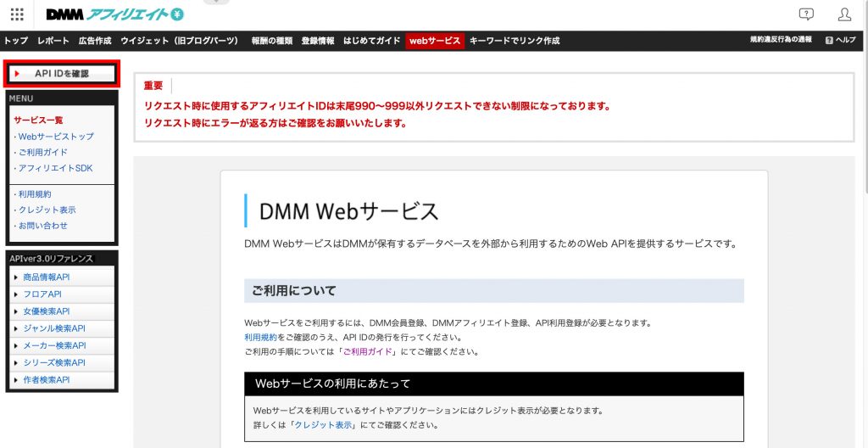
Task: Open ご利用ガイド sidebar link
Action: (x=42, y=152)
